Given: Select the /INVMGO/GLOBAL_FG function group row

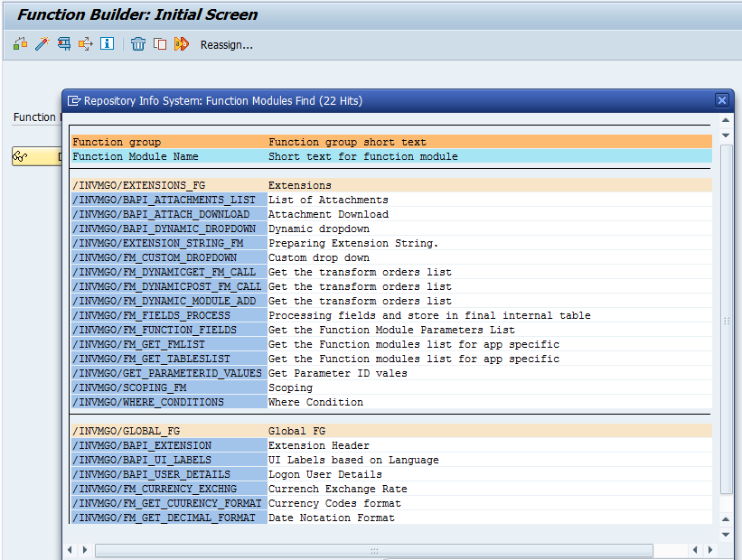Looking at the screenshot, I should pyautogui.click(x=126, y=431).
